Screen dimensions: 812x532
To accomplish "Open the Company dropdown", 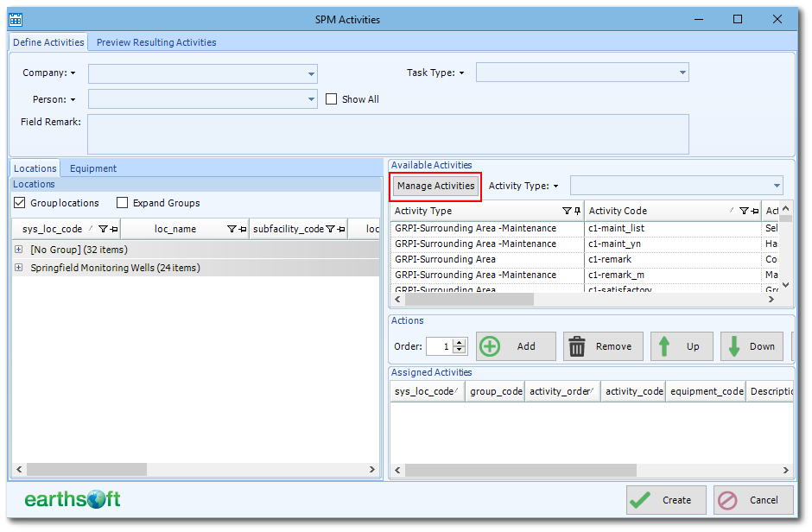I will (311, 73).
